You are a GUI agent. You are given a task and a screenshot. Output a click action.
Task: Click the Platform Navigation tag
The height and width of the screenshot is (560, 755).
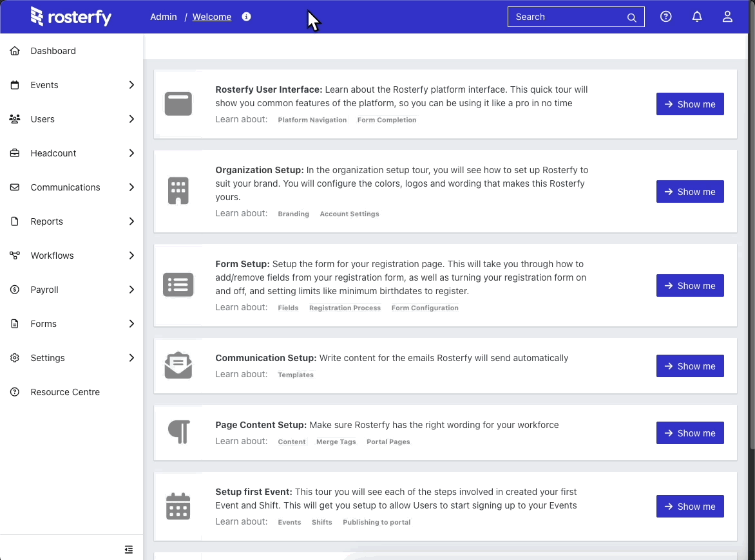point(312,120)
